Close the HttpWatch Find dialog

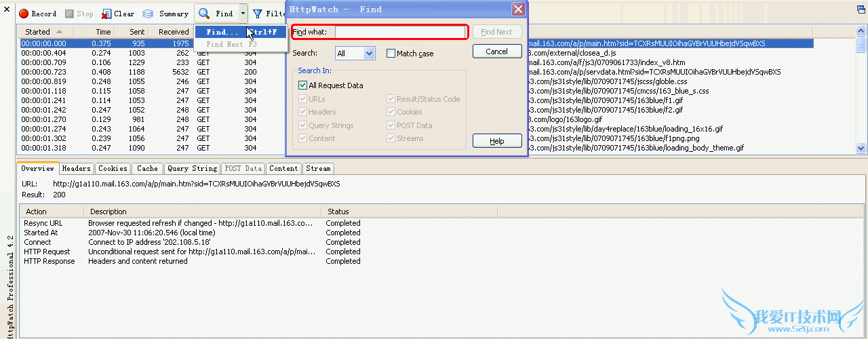coord(518,9)
